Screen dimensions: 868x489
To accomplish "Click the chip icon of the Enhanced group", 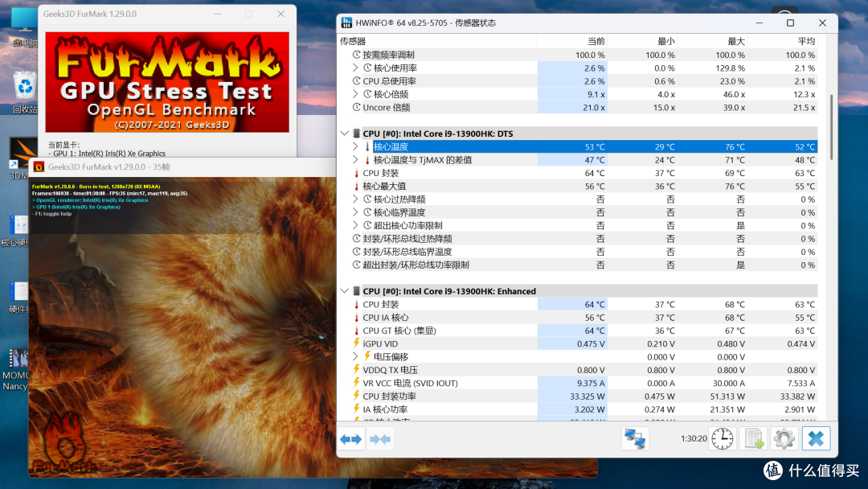I will [x=357, y=290].
